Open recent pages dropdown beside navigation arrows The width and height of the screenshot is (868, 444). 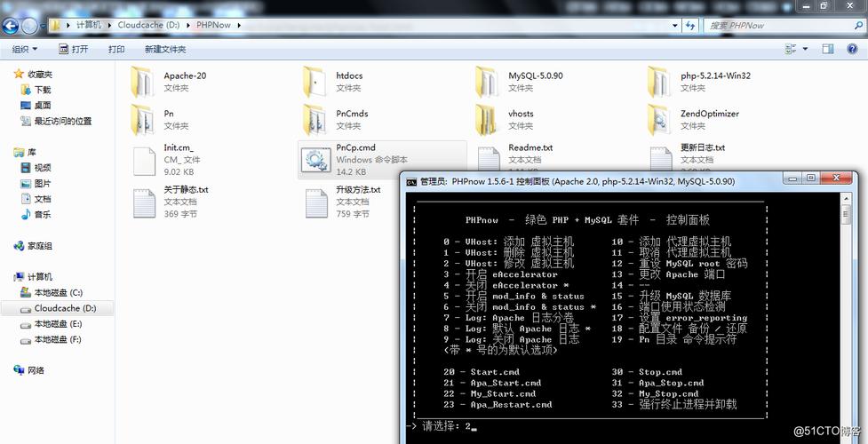click(43, 26)
